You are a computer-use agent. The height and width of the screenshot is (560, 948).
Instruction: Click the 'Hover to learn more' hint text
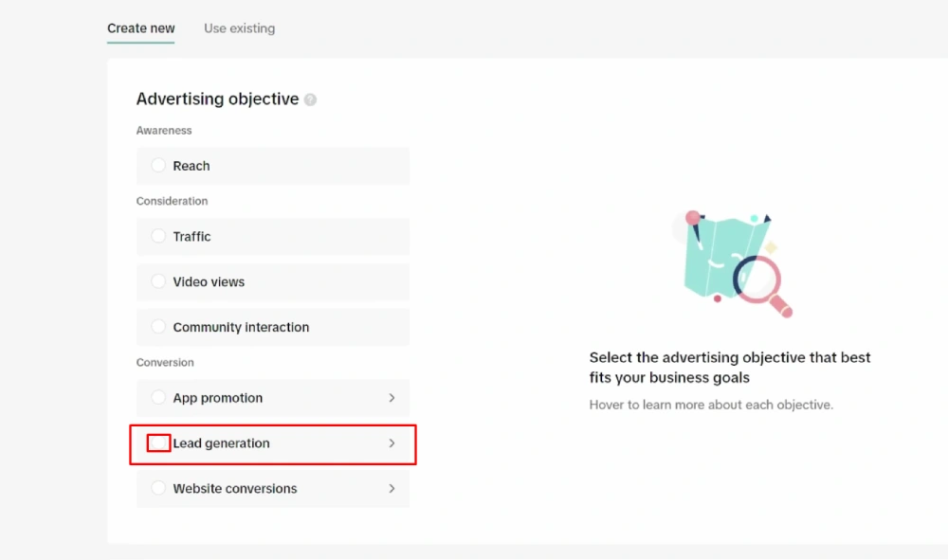coord(711,405)
